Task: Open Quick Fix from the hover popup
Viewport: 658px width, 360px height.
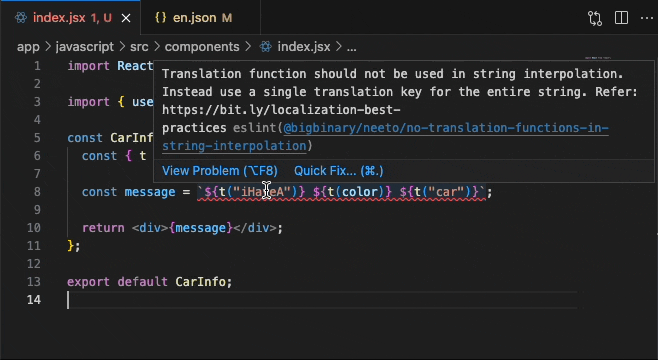Action: [x=339, y=171]
